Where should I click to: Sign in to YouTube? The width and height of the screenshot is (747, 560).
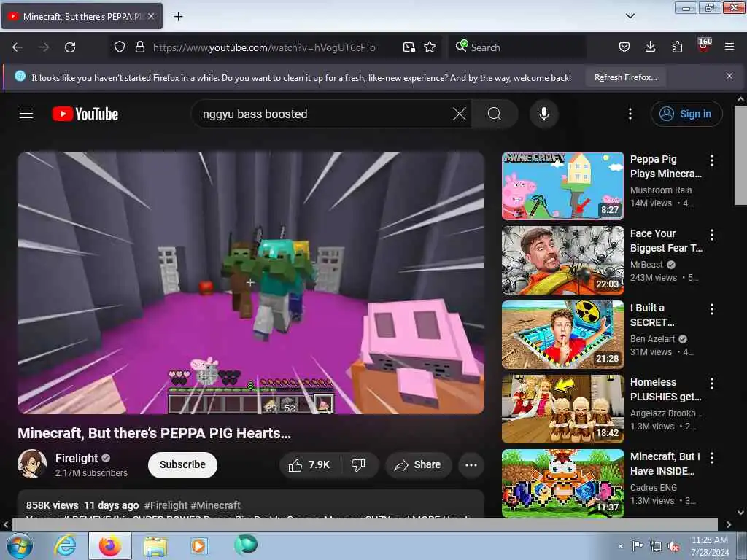pyautogui.click(x=686, y=114)
